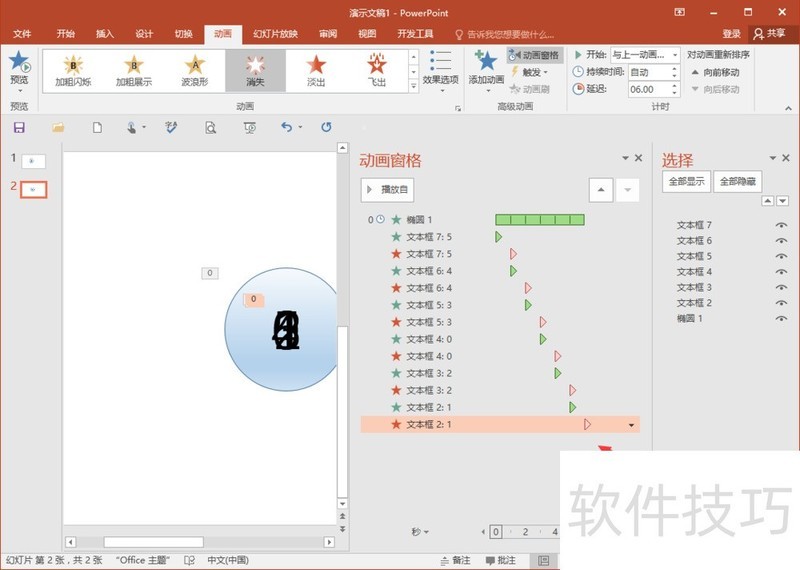The height and width of the screenshot is (570, 800).
Task: Click the Preview animation star icon
Action: [19, 64]
